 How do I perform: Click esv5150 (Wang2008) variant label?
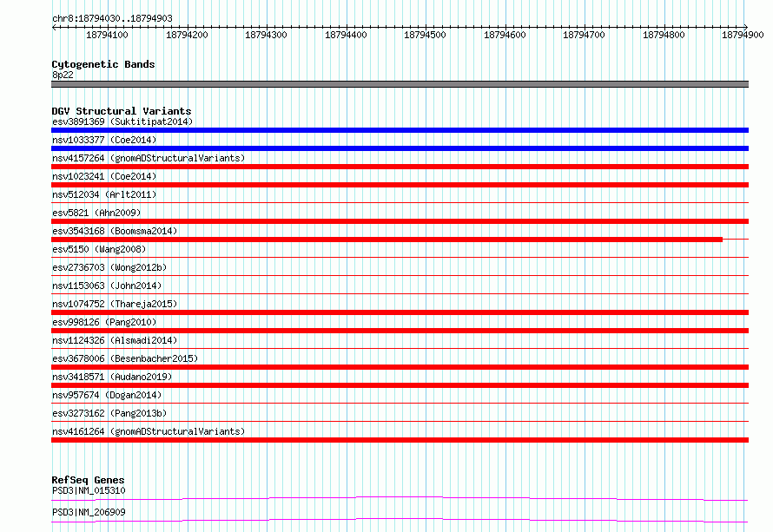coord(99,249)
